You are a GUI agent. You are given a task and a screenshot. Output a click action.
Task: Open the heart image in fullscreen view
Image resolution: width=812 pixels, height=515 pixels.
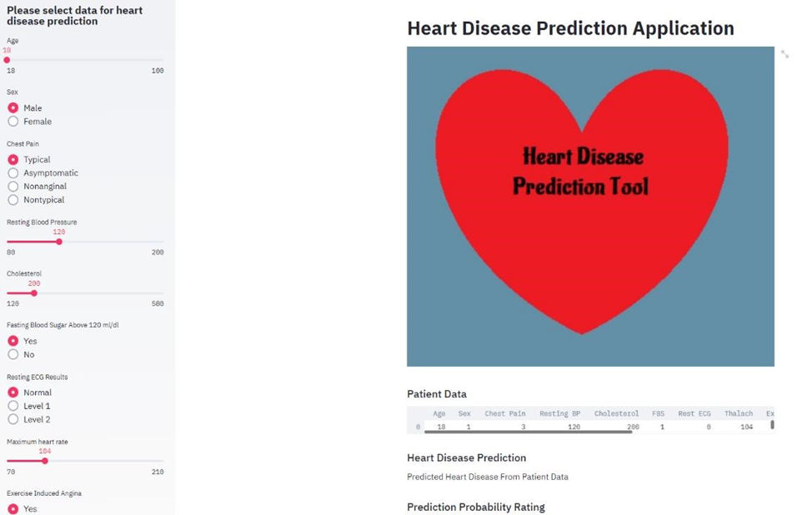coord(784,53)
